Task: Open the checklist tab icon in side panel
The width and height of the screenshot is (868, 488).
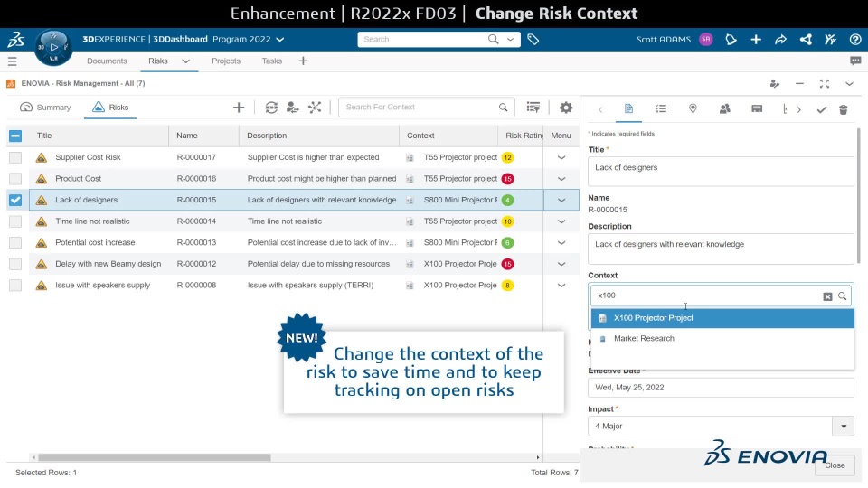Action: 661,109
